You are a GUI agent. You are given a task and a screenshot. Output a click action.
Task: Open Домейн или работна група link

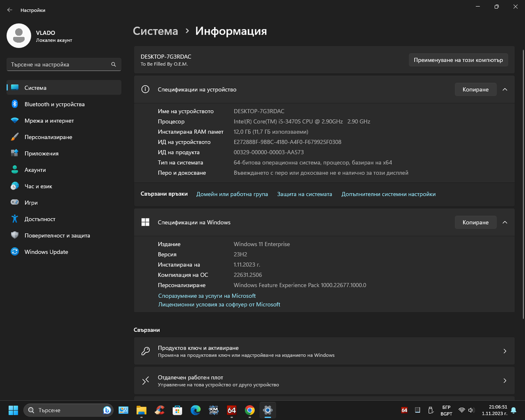232,194
